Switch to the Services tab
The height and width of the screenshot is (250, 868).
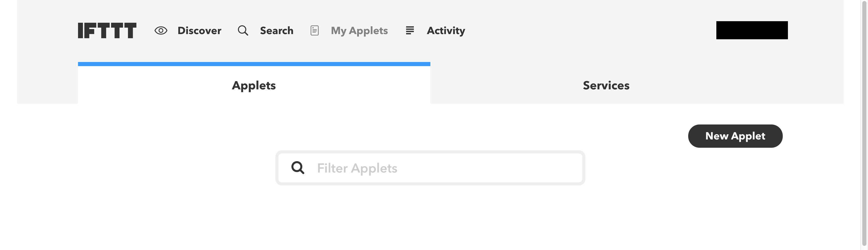tap(606, 85)
